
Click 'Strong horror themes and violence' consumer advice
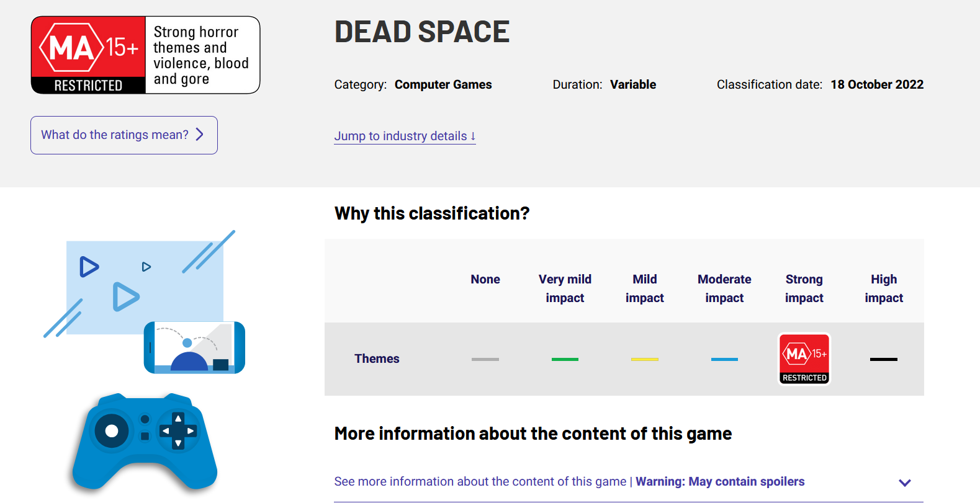(x=202, y=55)
